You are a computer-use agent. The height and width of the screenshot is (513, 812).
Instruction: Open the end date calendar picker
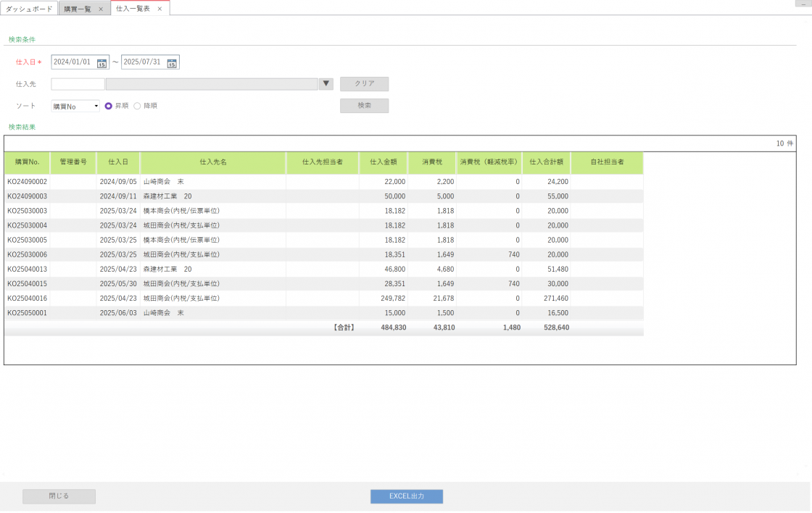tap(172, 63)
